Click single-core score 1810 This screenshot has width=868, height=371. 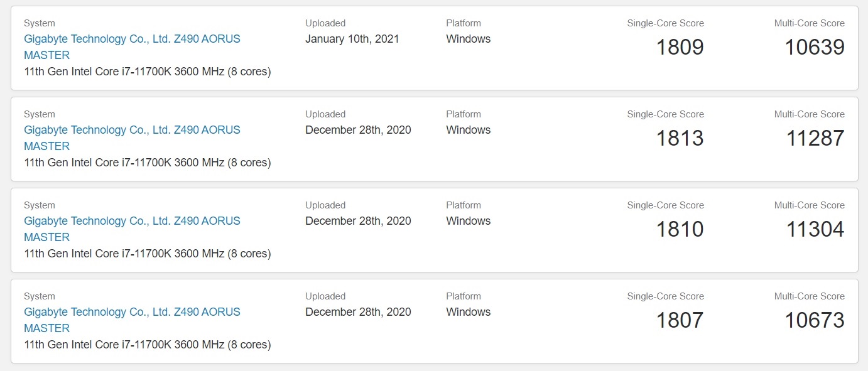[x=680, y=229]
